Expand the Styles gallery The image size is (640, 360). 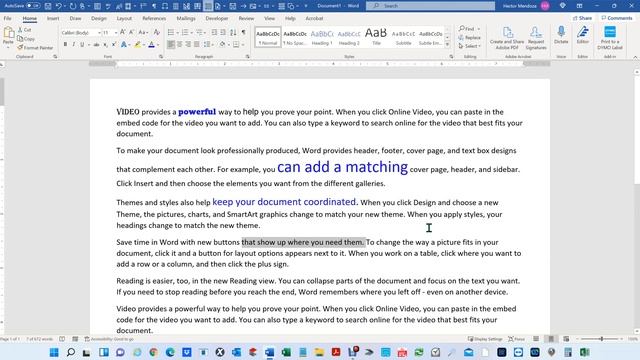(448, 44)
